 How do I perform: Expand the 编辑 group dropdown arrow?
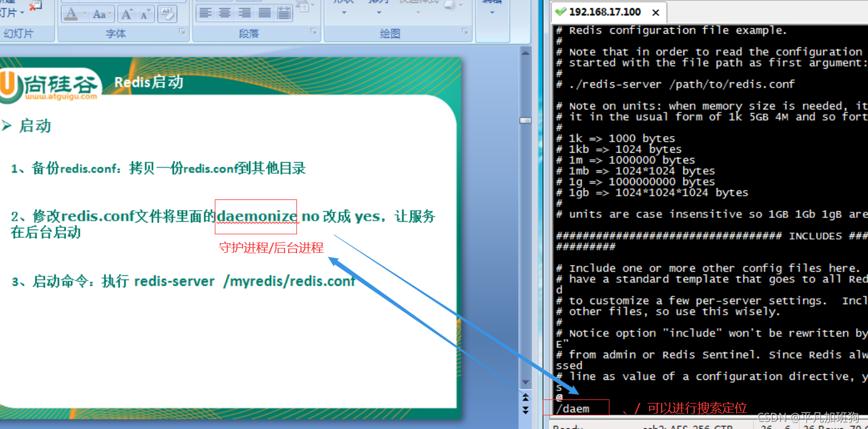tap(492, 12)
